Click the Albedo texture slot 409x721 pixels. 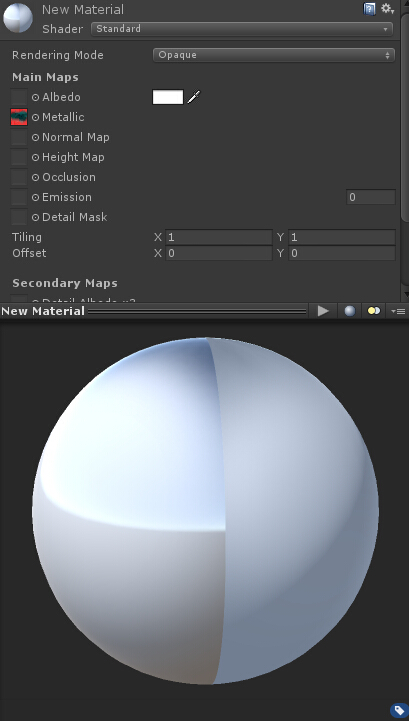[19, 97]
